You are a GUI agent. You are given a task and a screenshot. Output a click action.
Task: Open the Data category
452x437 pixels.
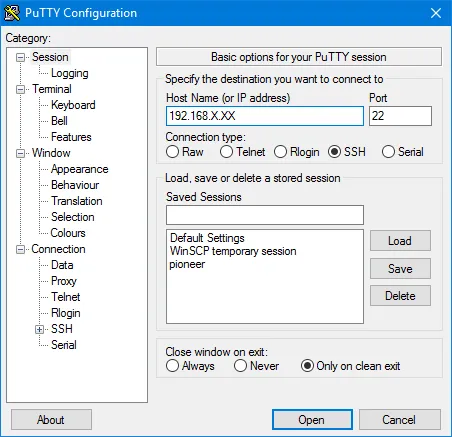pos(62,265)
